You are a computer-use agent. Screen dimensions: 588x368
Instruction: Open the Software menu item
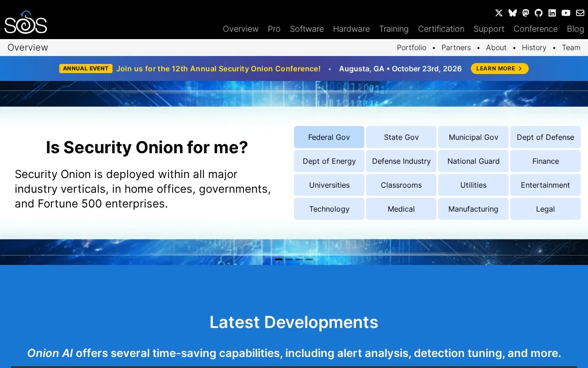coord(307,29)
